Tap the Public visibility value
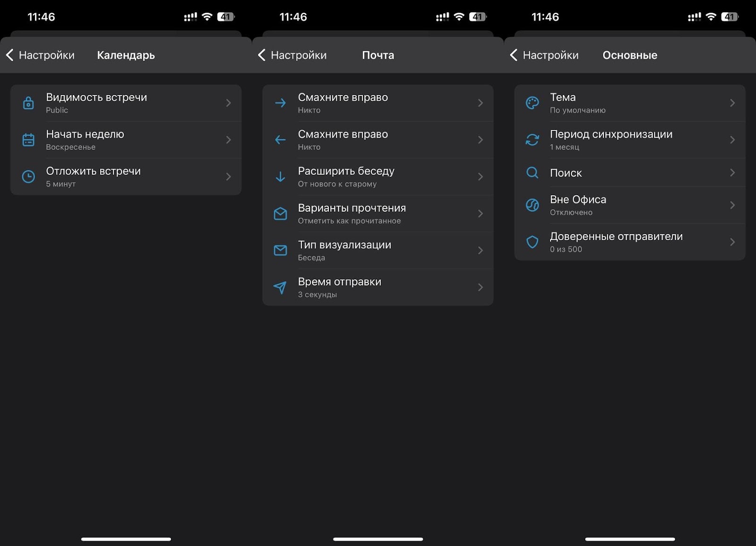This screenshot has width=756, height=546. pyautogui.click(x=57, y=110)
